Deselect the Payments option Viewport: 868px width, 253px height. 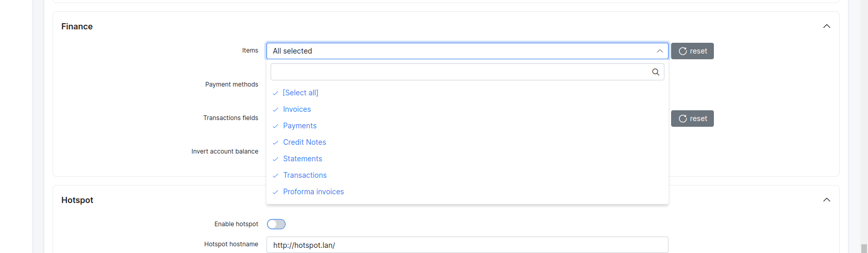point(299,126)
